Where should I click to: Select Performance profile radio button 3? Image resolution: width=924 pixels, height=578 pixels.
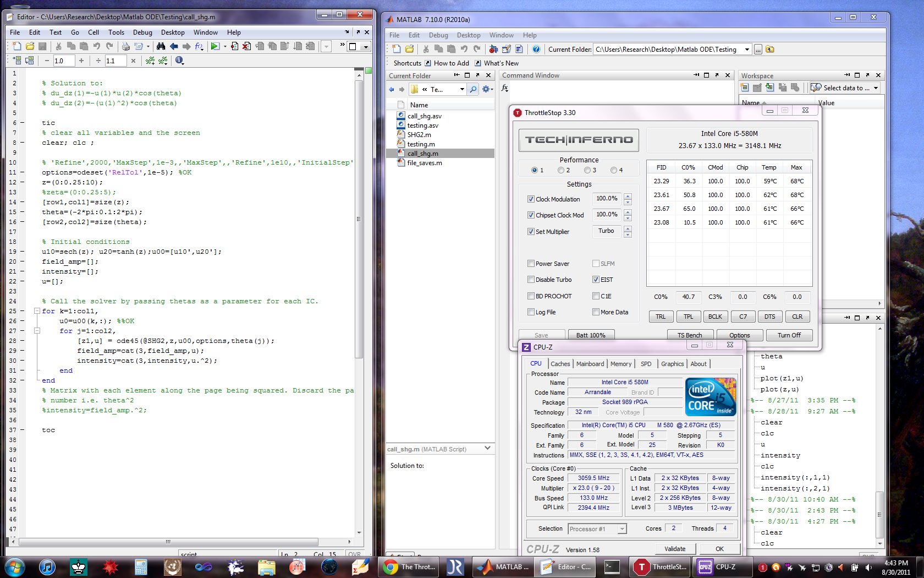(587, 170)
